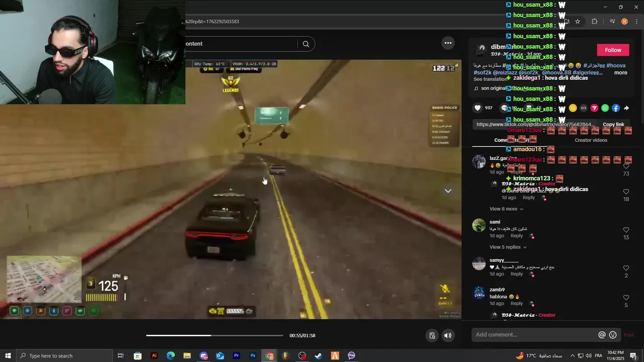Screen dimensions: 644x362
Task: Open the emoji picker in comment box
Action: tap(613, 335)
